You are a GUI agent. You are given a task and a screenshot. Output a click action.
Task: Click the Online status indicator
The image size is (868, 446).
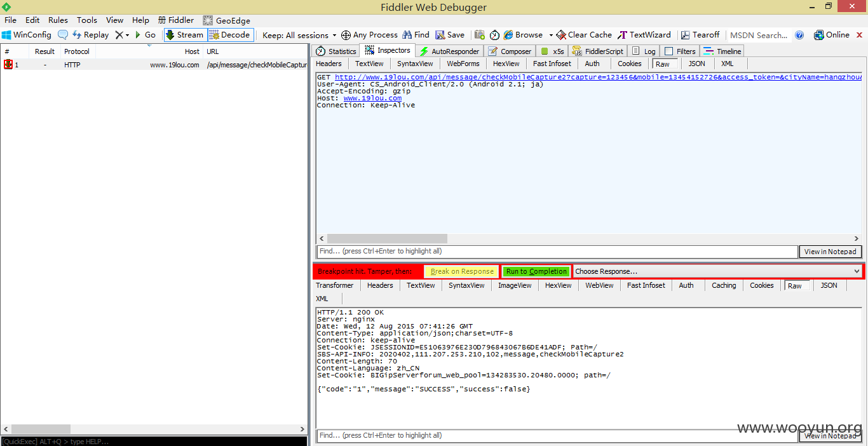pyautogui.click(x=831, y=35)
